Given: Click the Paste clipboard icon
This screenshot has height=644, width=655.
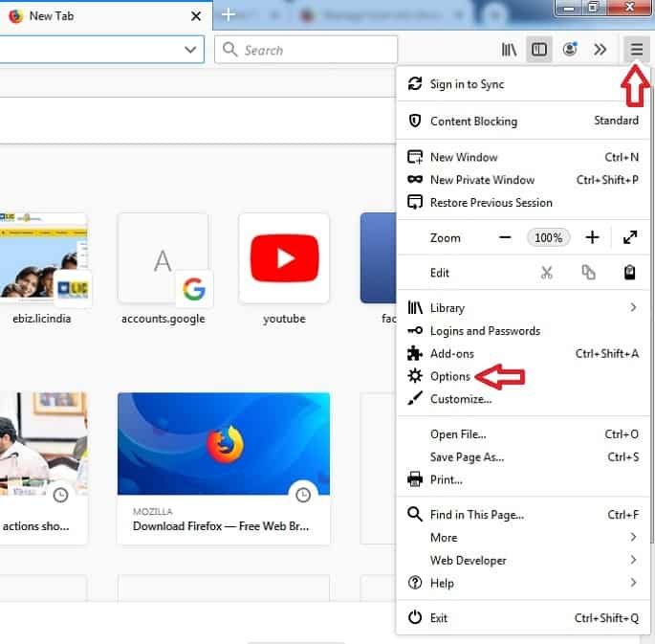Looking at the screenshot, I should point(629,273).
